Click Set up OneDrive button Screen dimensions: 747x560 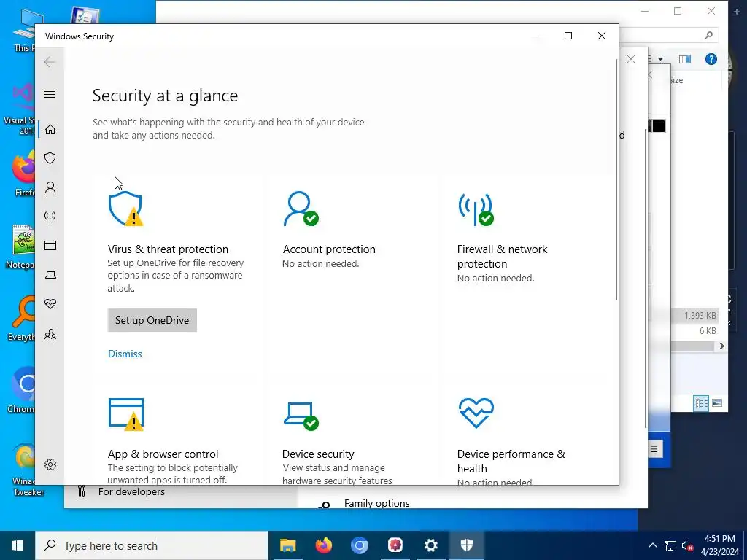(152, 320)
